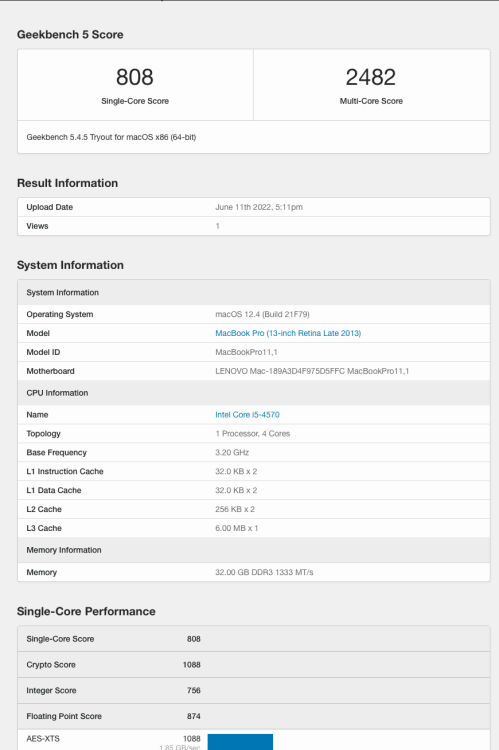Click the System Information page heading
Image resolution: width=499 pixels, height=750 pixels.
tap(70, 265)
